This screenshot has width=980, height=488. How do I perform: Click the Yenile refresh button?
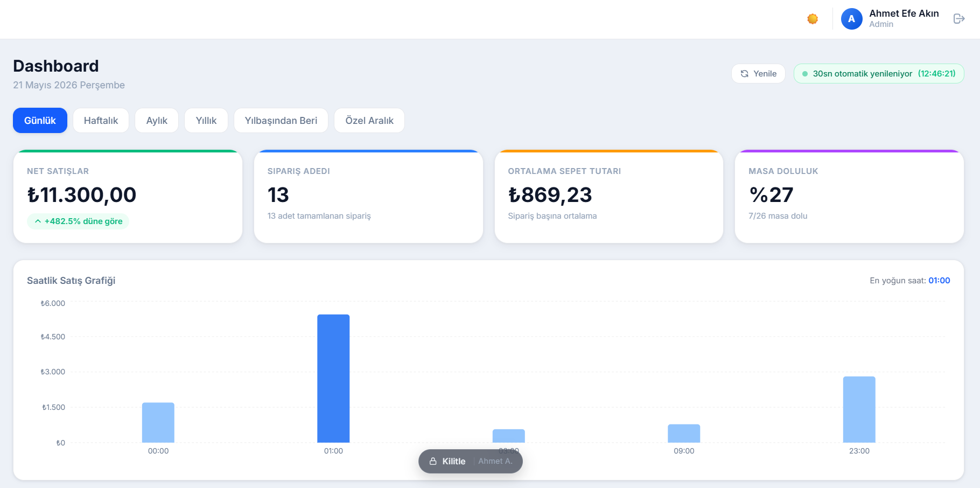coord(758,74)
